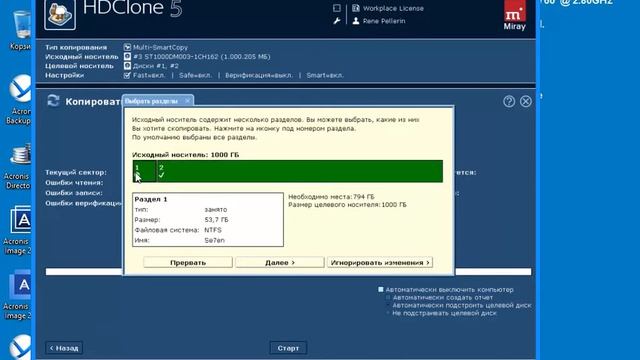640x360 pixels.
Task: Open the Miray logo in header
Action: pos(514,16)
